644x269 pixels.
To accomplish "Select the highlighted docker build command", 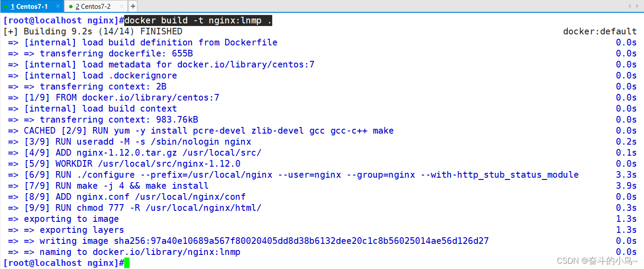I will 197,20.
